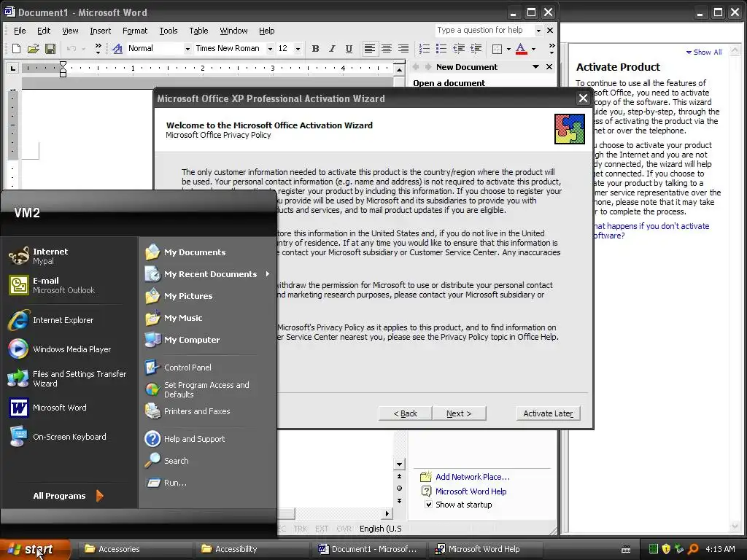Click the Outside Border icon
The height and width of the screenshot is (560, 747).
[497, 49]
